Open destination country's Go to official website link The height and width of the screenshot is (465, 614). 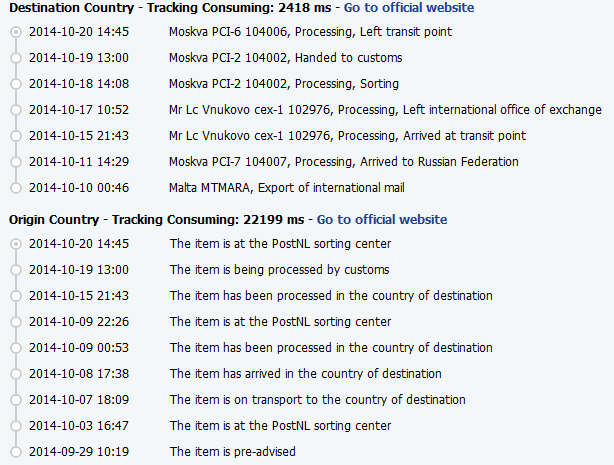point(409,7)
